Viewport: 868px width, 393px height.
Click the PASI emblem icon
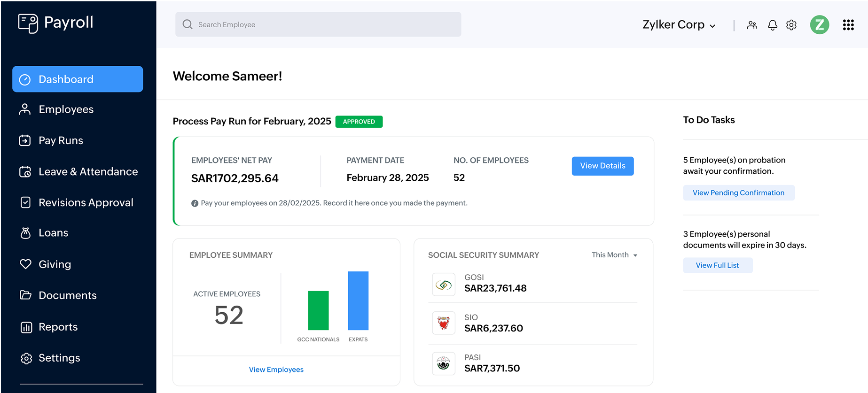[x=443, y=363]
